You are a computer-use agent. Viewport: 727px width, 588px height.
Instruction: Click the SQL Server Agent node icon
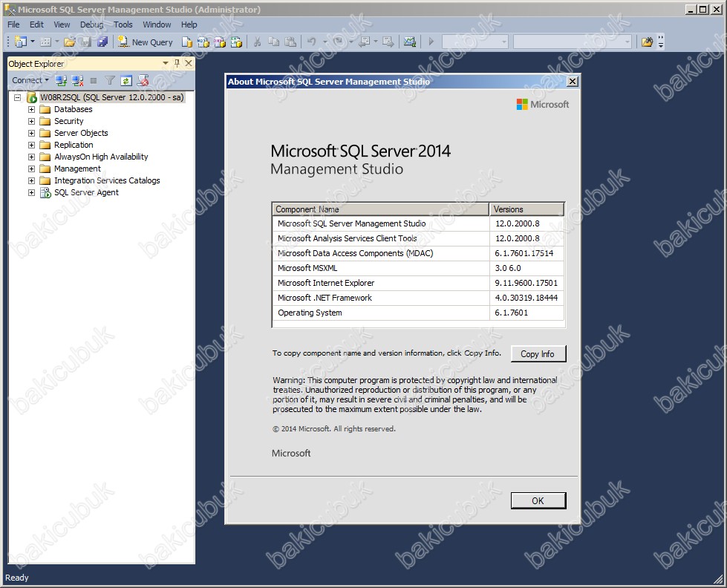click(x=45, y=192)
